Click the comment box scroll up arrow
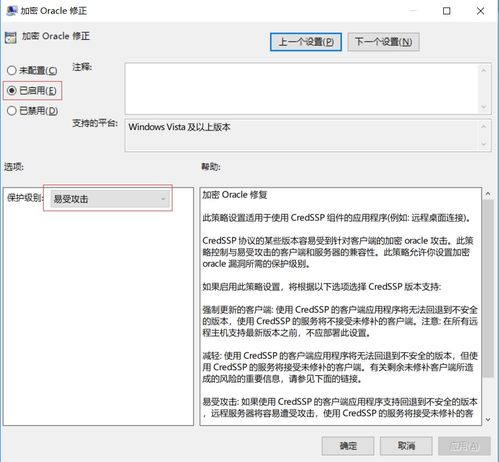 point(484,70)
